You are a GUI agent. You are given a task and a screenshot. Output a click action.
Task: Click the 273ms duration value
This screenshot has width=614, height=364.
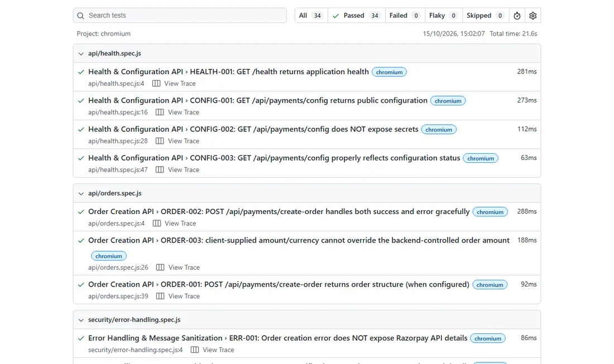point(527,100)
